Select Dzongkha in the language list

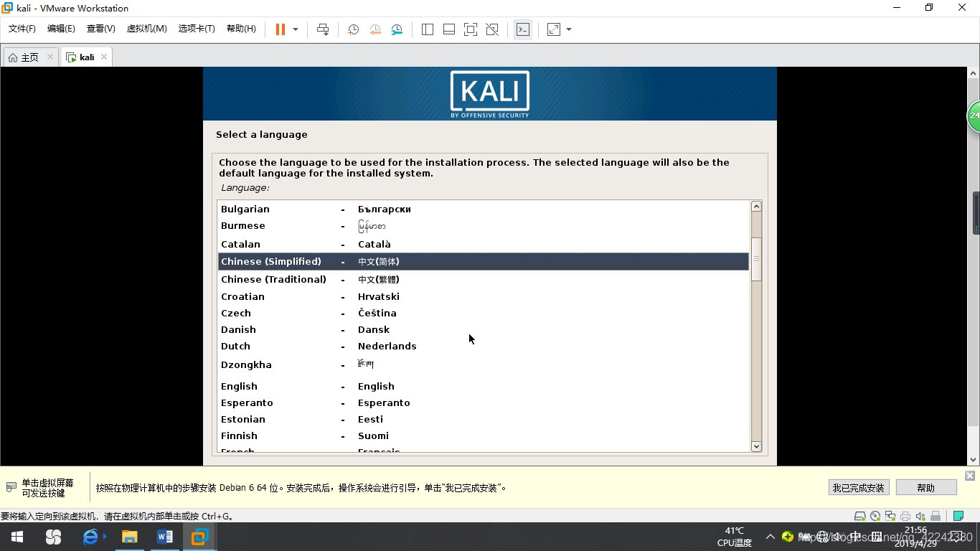(484, 364)
